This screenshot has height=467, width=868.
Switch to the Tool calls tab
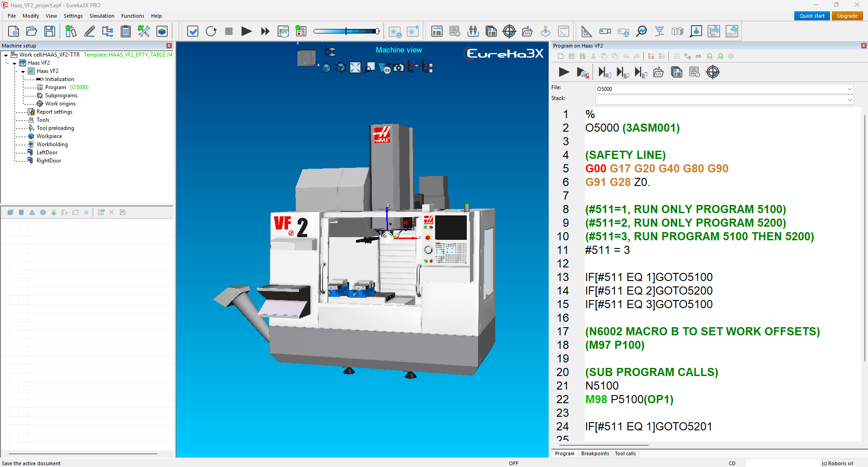625,453
